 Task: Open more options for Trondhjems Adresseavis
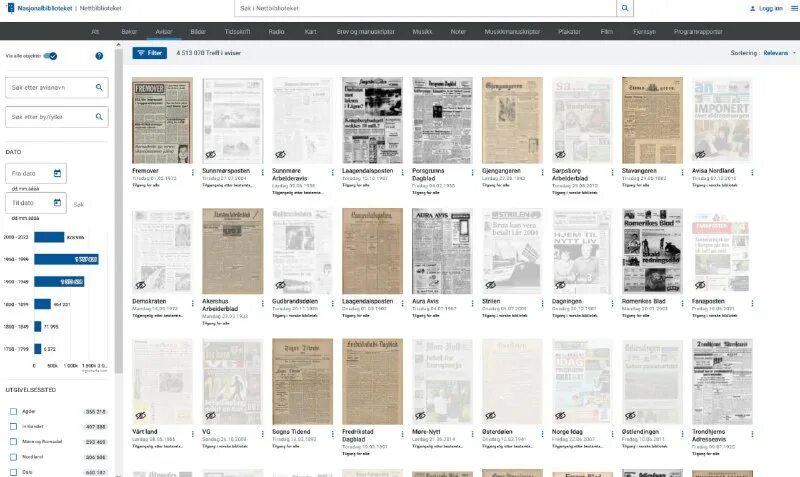coord(752,434)
